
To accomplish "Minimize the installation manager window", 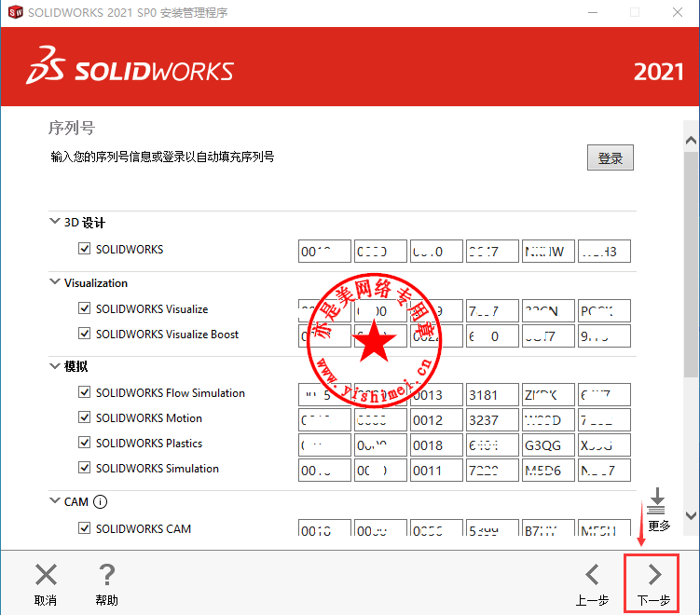I will click(x=593, y=12).
